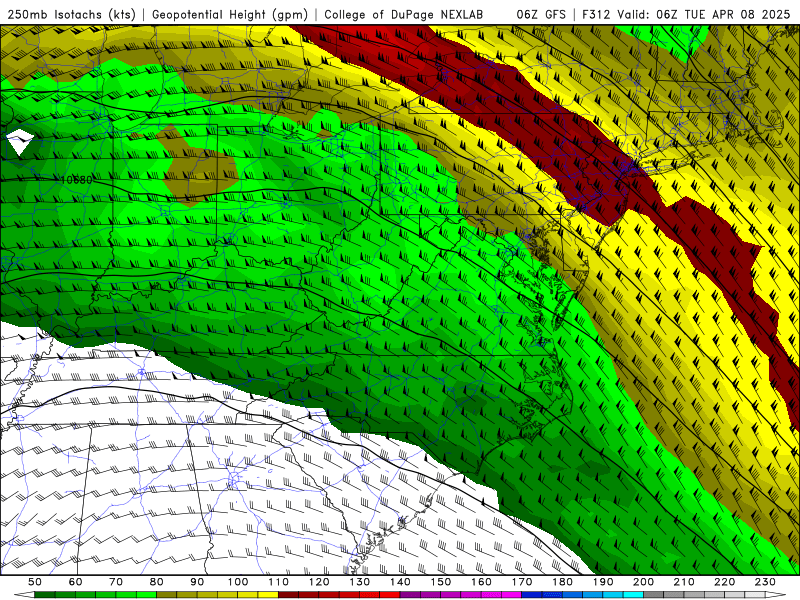Screen dimensions: 800x600
Task: Click the "College of DuPage NEXLAB" header text
Action: click(x=403, y=14)
